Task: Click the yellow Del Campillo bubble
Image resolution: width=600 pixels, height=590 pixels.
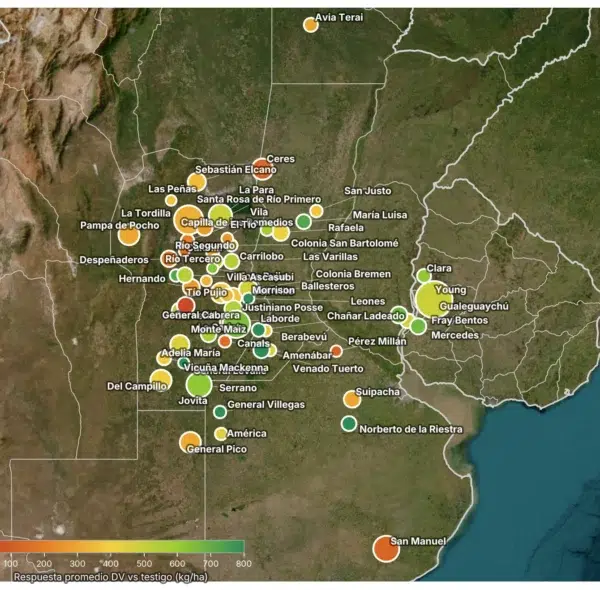Action: pos(161,380)
